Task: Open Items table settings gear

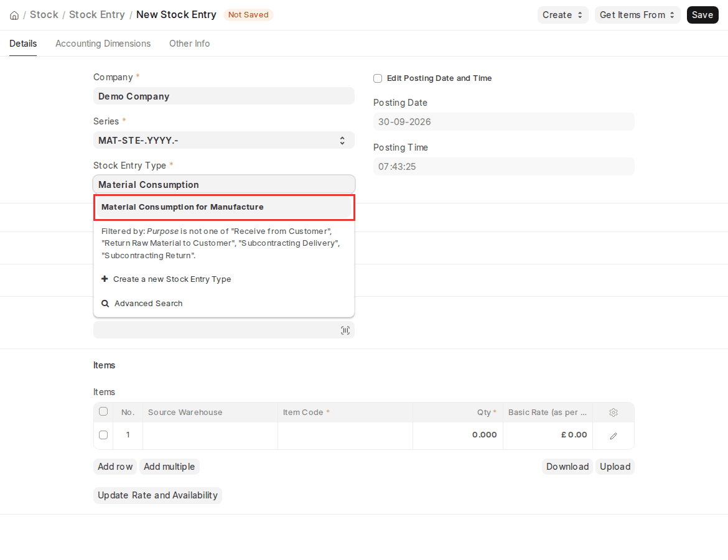Action: pyautogui.click(x=614, y=413)
